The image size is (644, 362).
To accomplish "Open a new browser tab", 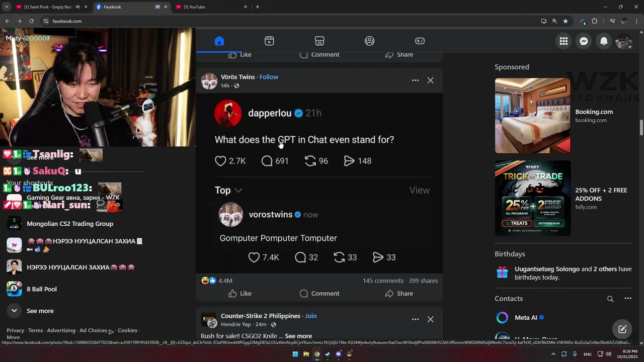I will click(258, 7).
